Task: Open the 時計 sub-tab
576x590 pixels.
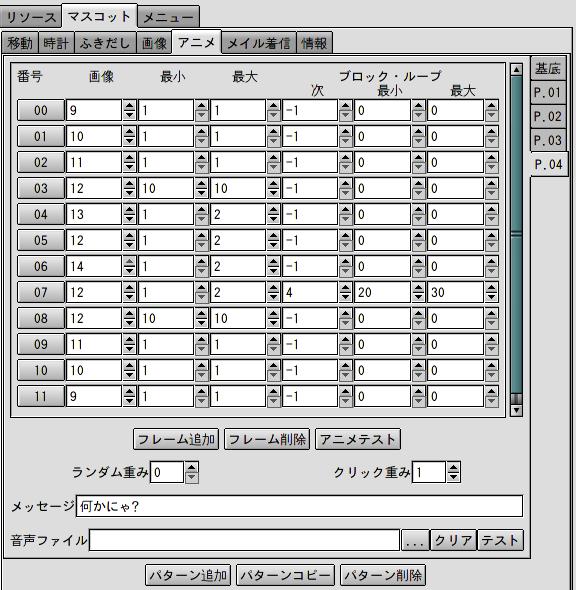Action: coord(56,43)
